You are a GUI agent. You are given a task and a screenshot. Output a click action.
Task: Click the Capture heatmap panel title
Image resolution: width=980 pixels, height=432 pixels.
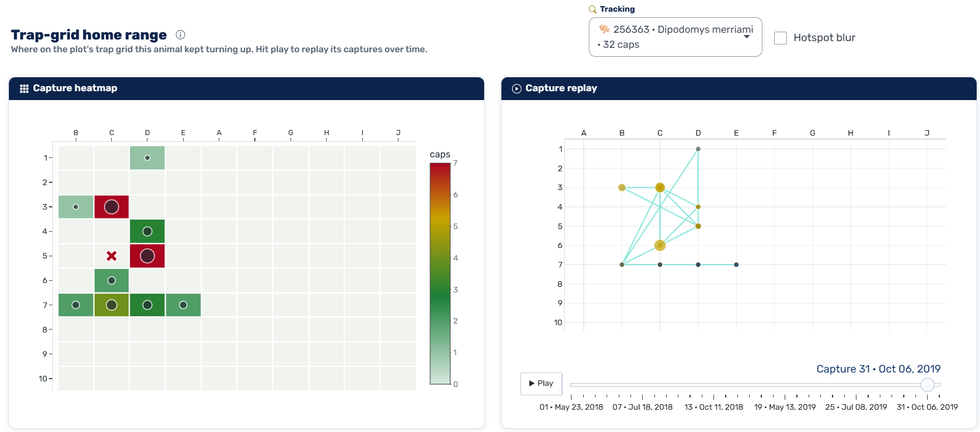(75, 88)
